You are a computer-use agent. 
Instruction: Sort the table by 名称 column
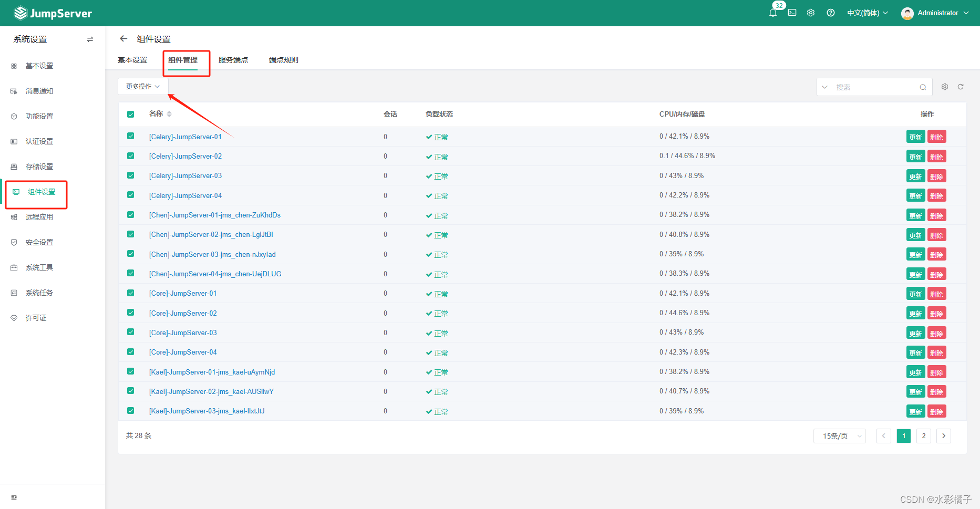pos(169,114)
